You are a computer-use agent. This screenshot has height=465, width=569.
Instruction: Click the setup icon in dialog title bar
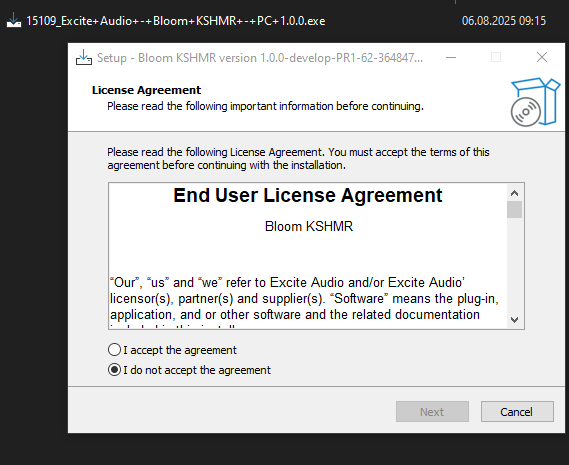coord(84,57)
